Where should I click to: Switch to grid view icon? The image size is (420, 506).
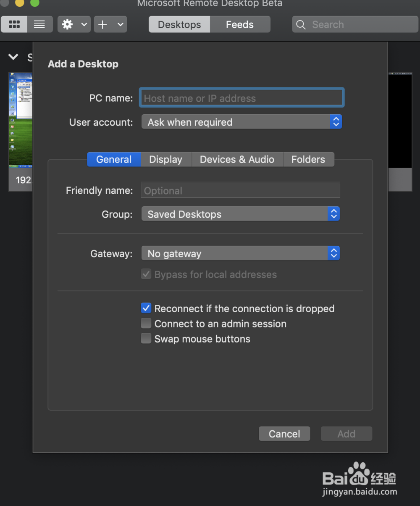point(14,24)
